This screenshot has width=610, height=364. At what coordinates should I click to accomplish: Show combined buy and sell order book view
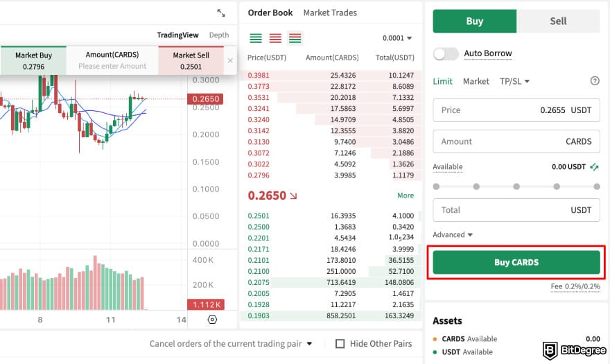[x=295, y=38]
